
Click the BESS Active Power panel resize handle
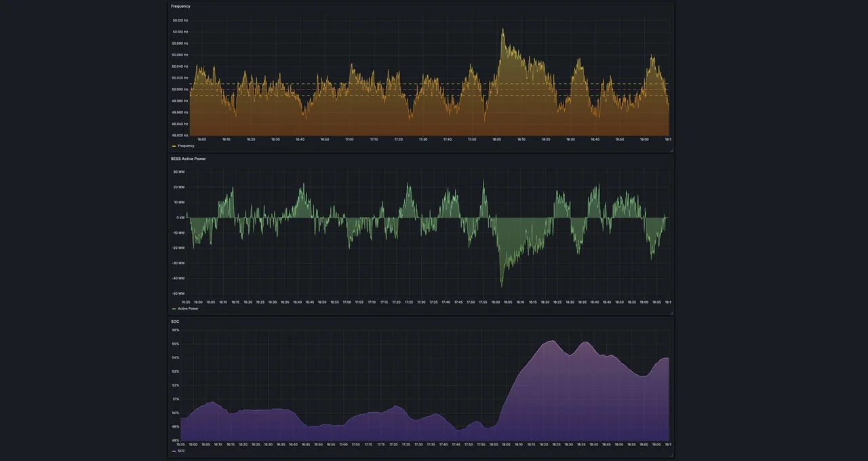672,313
